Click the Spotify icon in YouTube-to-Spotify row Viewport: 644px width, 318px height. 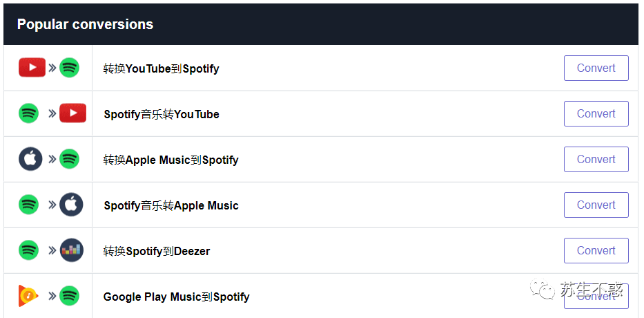click(x=69, y=68)
